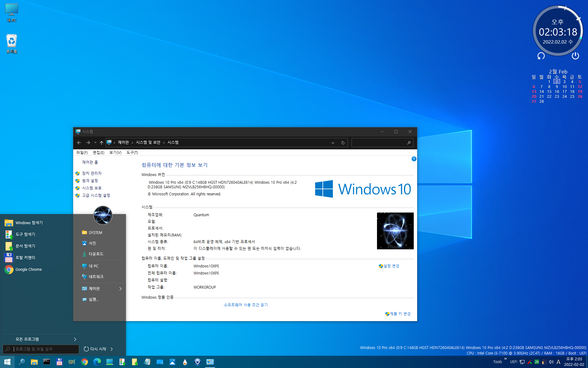The width and height of the screenshot is (588, 368).
Task: Expand the address bar history dropdown
Action: tap(333, 143)
